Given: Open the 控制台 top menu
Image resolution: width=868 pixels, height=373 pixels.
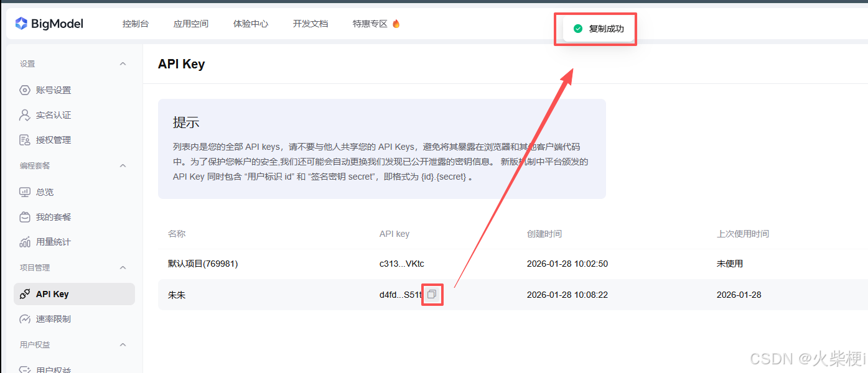Looking at the screenshot, I should click(136, 24).
